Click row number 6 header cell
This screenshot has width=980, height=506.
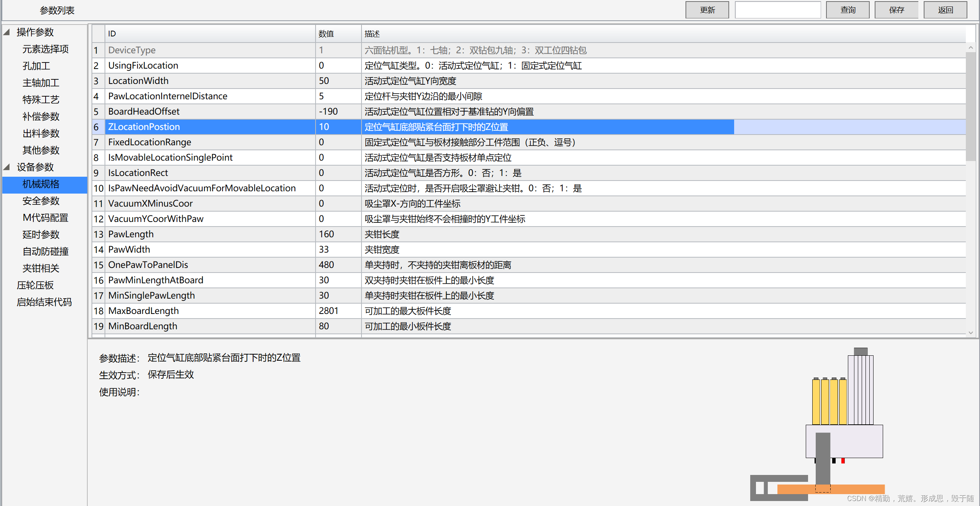[x=98, y=127]
